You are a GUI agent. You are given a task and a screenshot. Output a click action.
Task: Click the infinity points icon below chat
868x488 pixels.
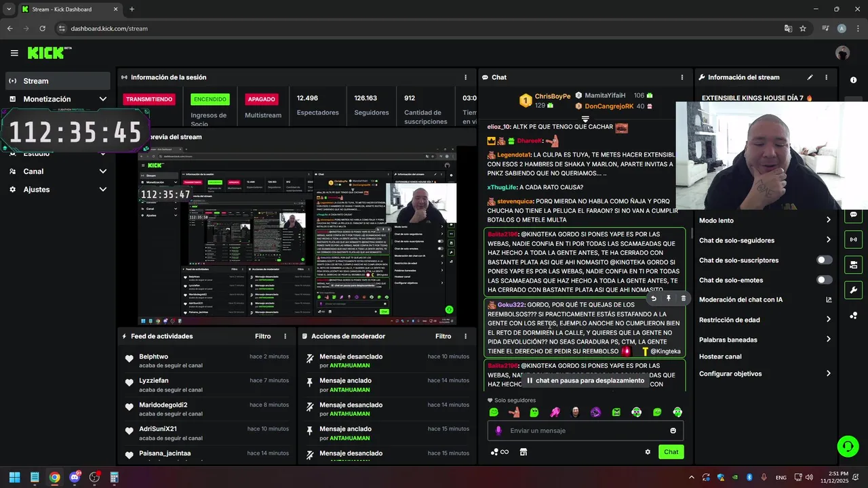point(500,452)
